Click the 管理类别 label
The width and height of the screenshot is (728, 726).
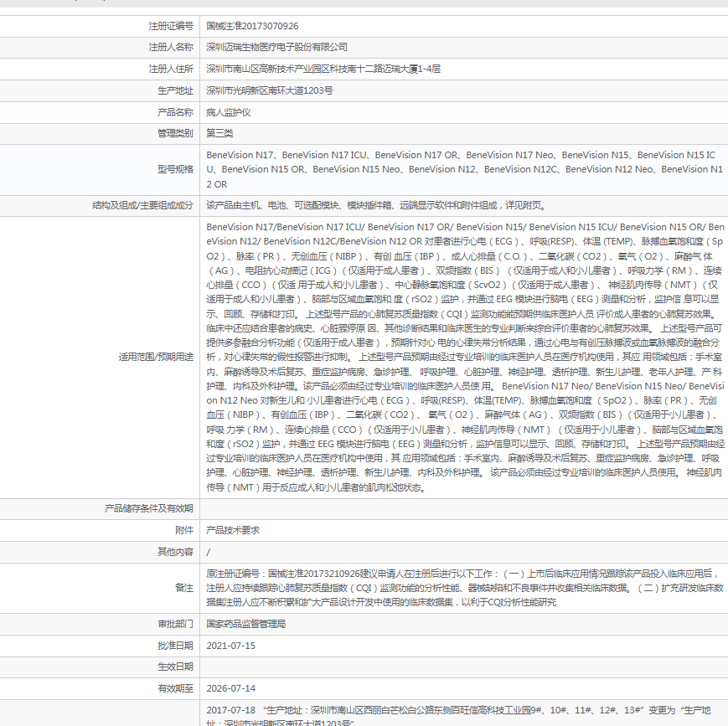coord(175,134)
